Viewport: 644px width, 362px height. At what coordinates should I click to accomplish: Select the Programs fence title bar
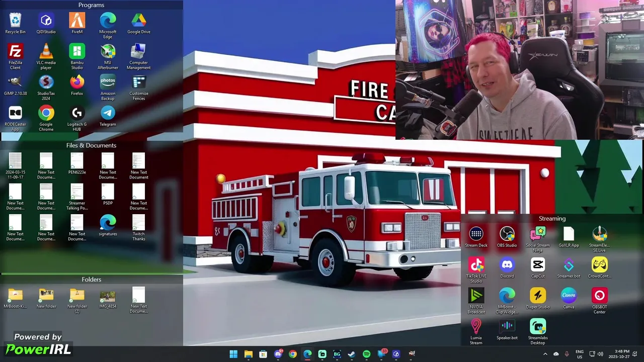pos(92,5)
